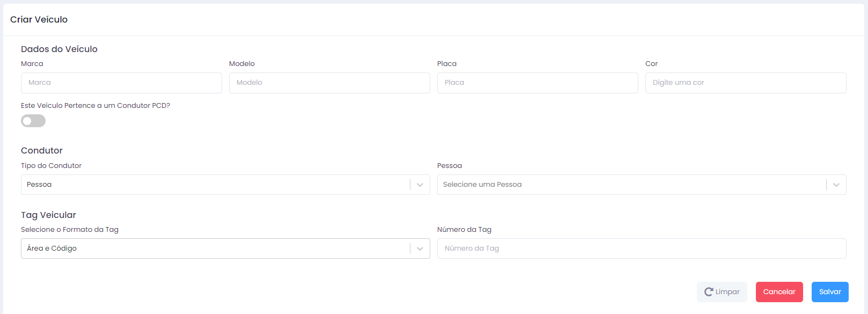
Task: Click into the Modelo text field
Action: pos(329,83)
